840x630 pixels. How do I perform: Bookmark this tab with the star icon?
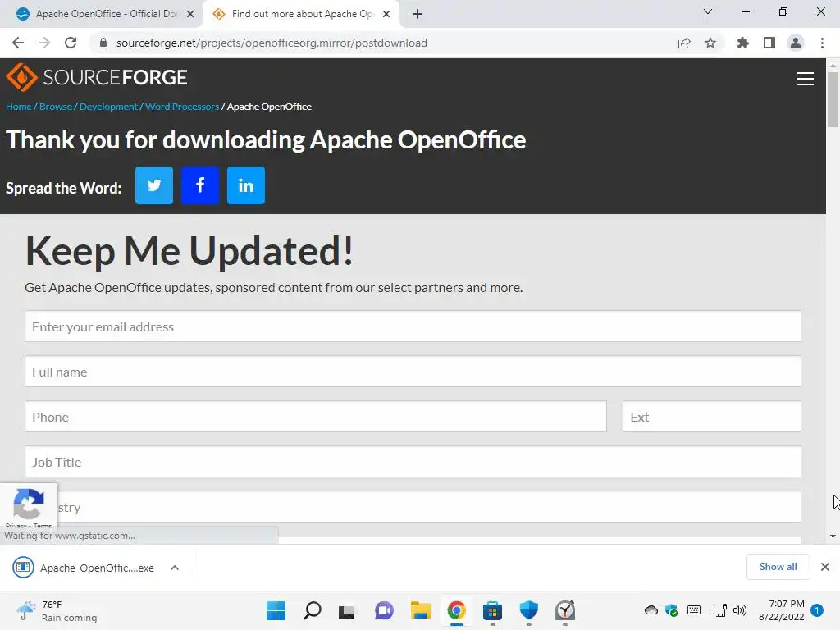tap(710, 43)
